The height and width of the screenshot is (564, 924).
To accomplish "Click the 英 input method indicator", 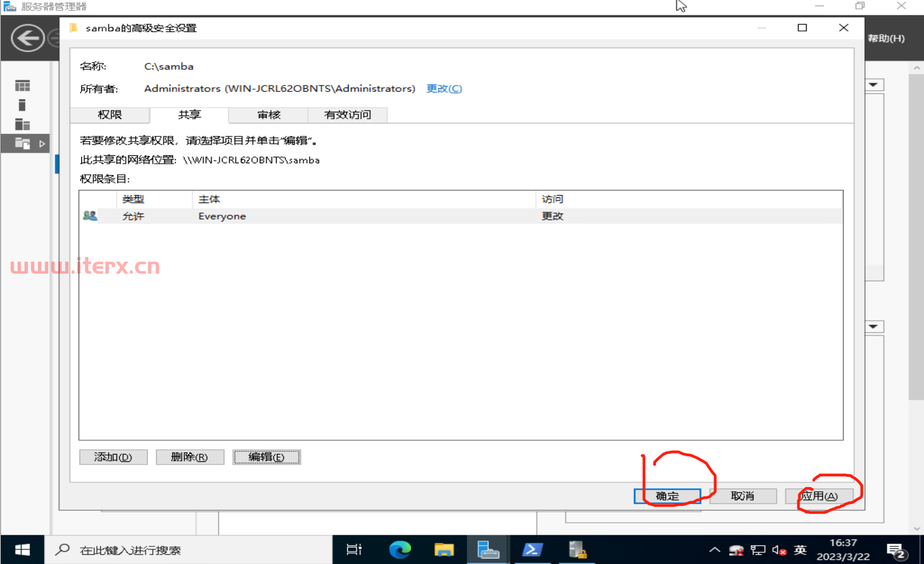I will pos(800,550).
